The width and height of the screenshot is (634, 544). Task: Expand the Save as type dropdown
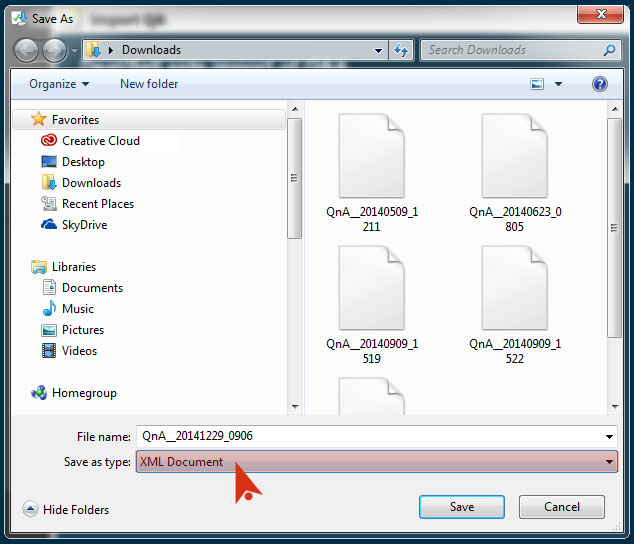click(610, 462)
